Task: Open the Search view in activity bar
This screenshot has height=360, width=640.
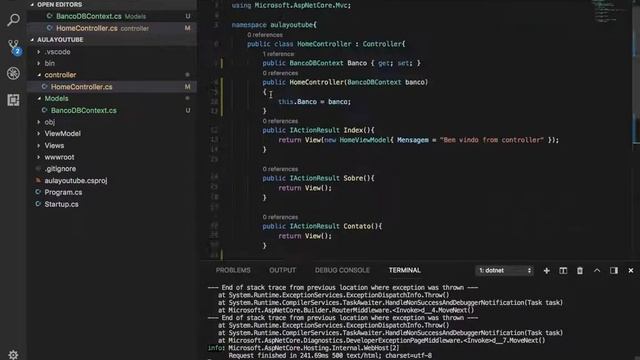Action: (x=13, y=19)
